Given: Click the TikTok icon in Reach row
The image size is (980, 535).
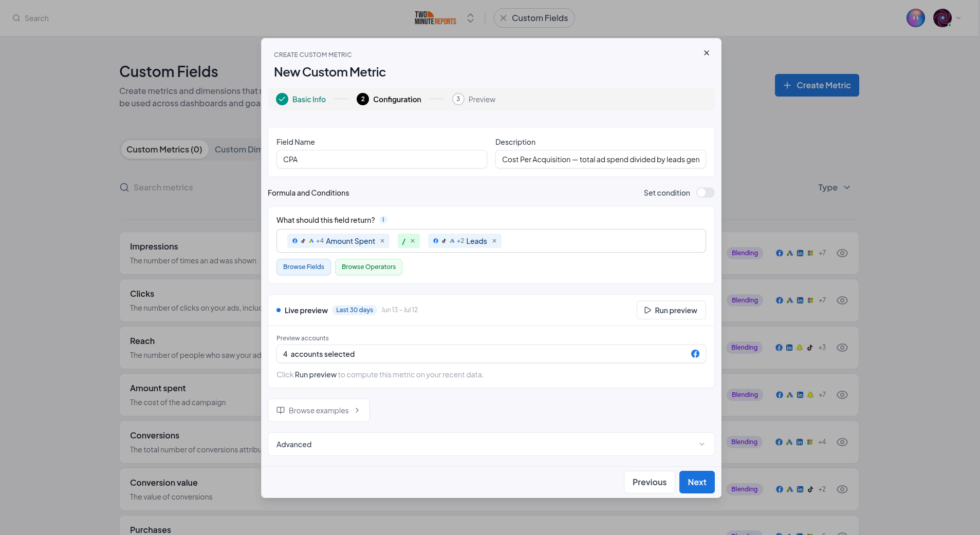Looking at the screenshot, I should [810, 348].
